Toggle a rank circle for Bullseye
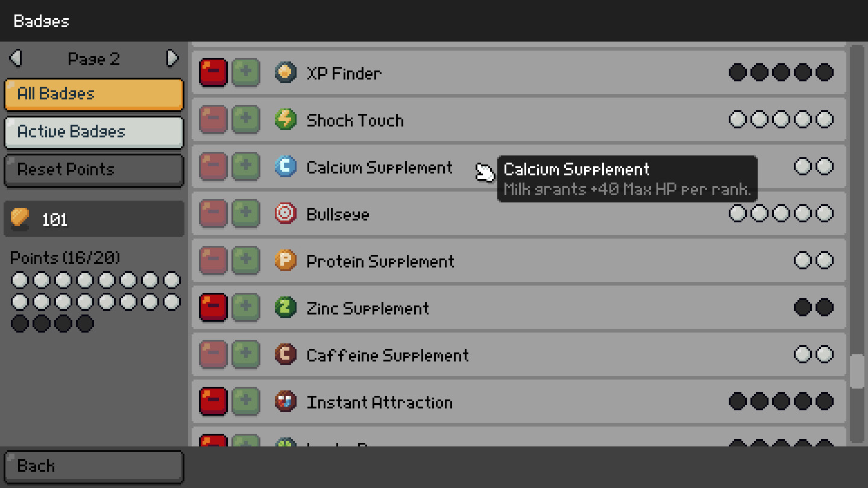Image resolution: width=868 pixels, height=488 pixels. click(737, 213)
